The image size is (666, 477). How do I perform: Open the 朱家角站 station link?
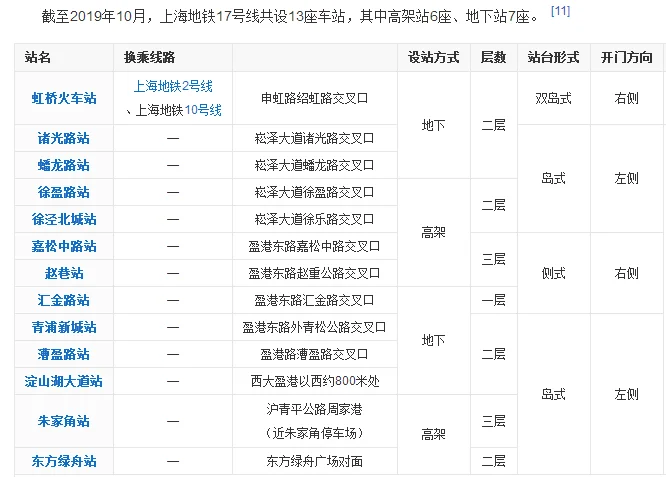[64, 421]
